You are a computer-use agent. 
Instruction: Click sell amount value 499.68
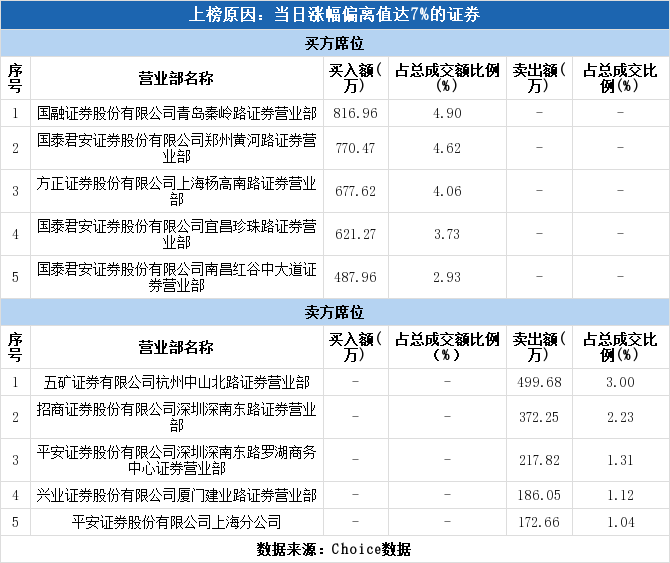(539, 382)
